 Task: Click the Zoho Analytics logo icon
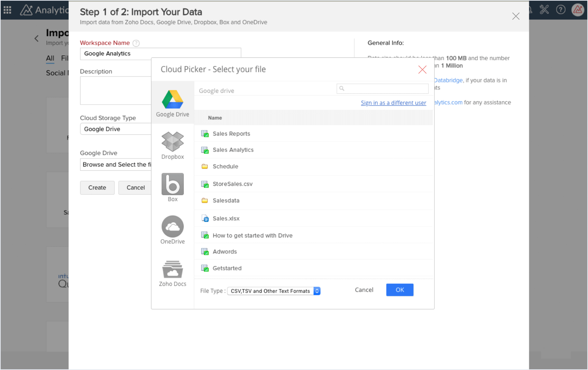26,10
